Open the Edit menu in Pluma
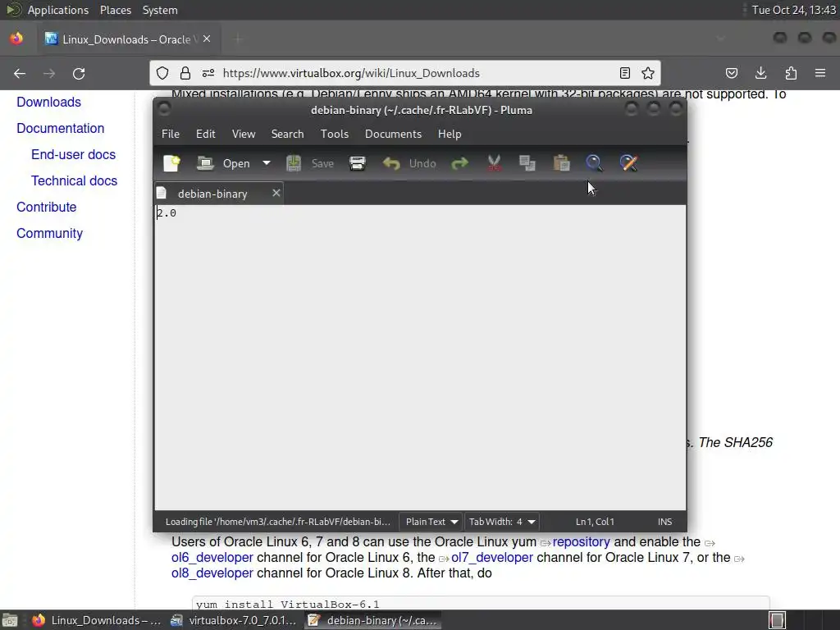 206,134
